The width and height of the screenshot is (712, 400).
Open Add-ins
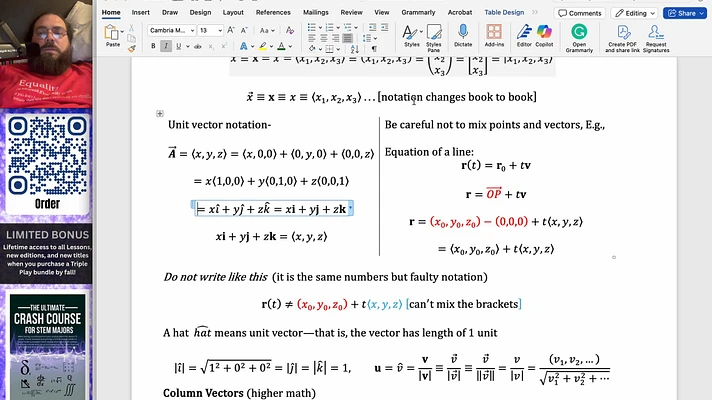(x=494, y=36)
